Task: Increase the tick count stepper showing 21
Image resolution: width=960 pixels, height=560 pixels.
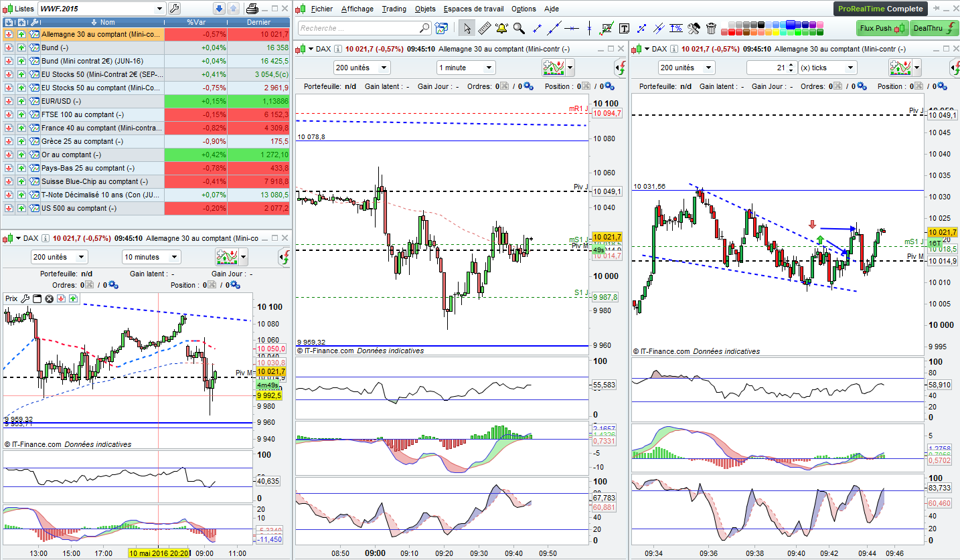Action: tap(791, 65)
